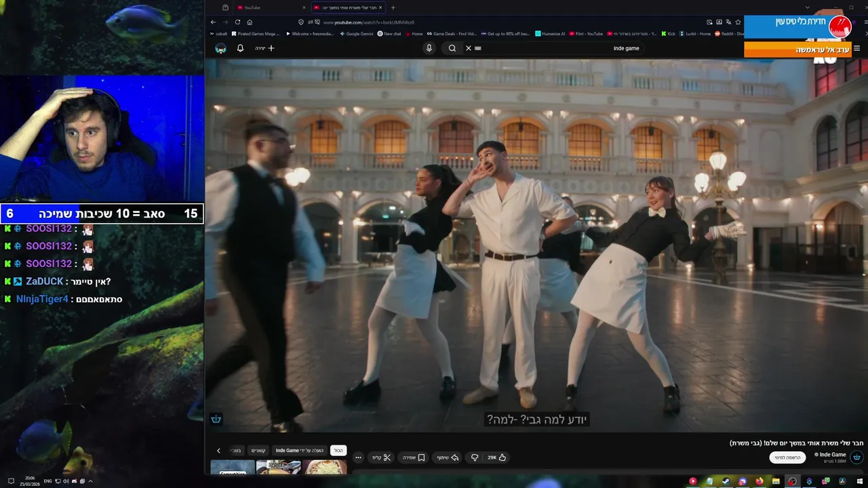The image size is (868, 488).
Task: Like the video with 29K thumbs up
Action: click(497, 457)
